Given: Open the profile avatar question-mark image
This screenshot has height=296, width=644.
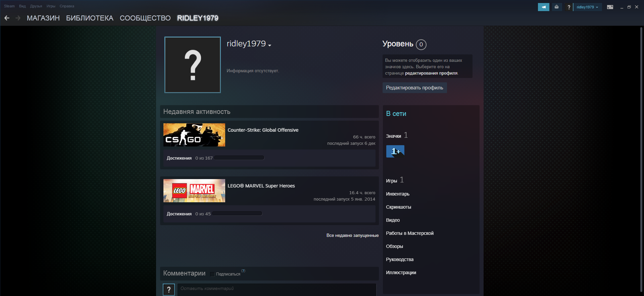Looking at the screenshot, I should [193, 65].
